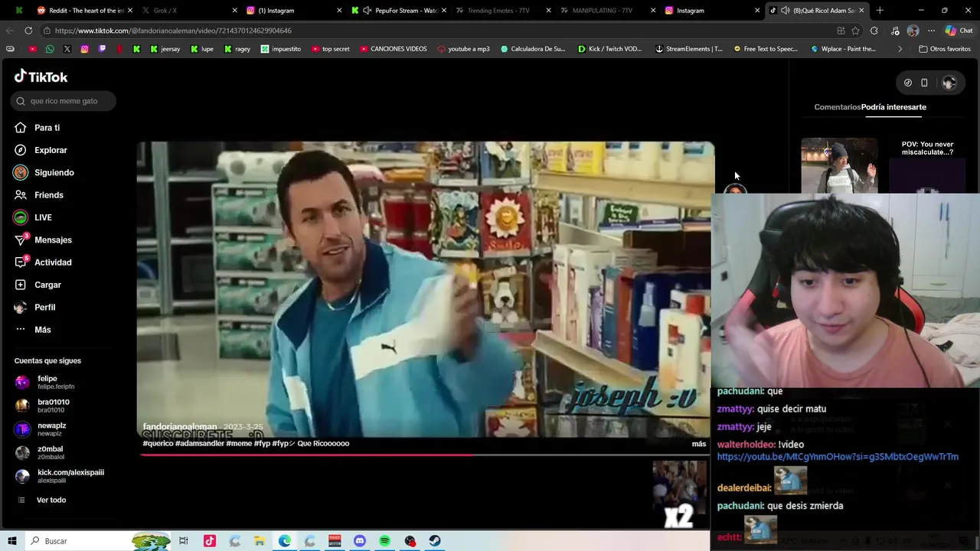Focus the TikTok search field
The height and width of the screenshot is (551, 980).
pos(64,101)
